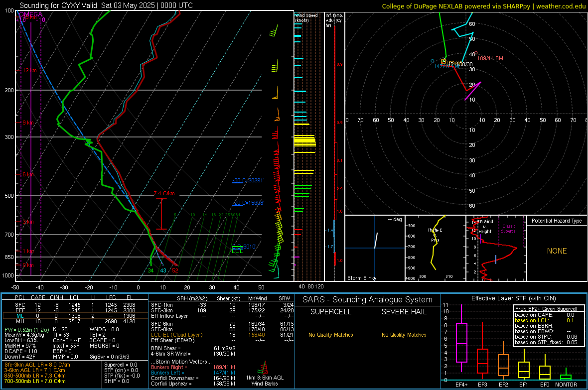Click the 'SigSvr = 0 m3/s3' value
The height and width of the screenshot is (390, 588).
(x=110, y=357)
